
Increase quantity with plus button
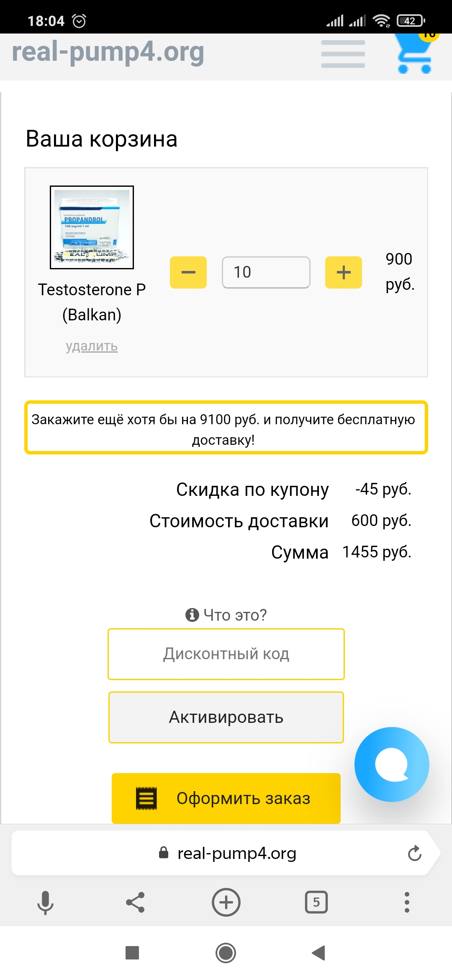tap(344, 272)
